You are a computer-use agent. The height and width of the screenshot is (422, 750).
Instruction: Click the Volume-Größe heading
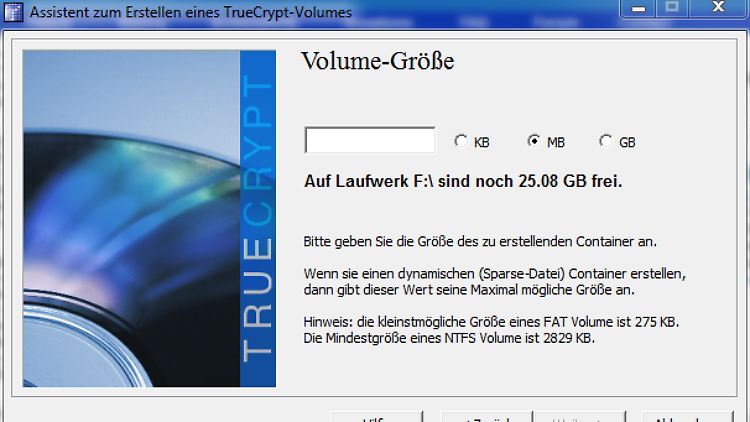click(x=377, y=62)
